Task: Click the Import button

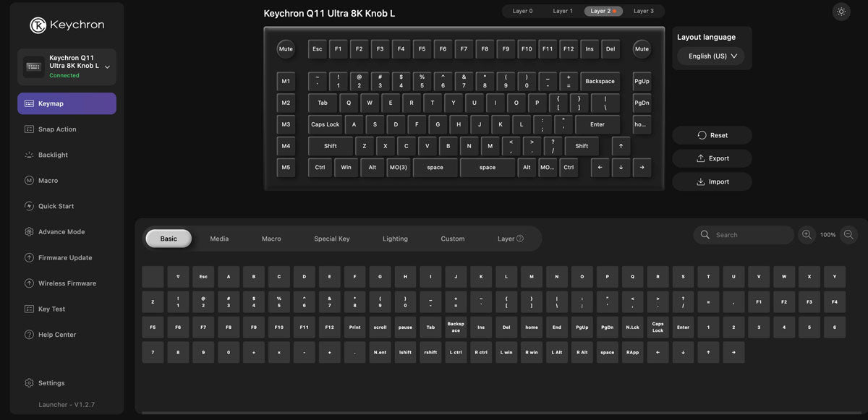Action: 712,181
